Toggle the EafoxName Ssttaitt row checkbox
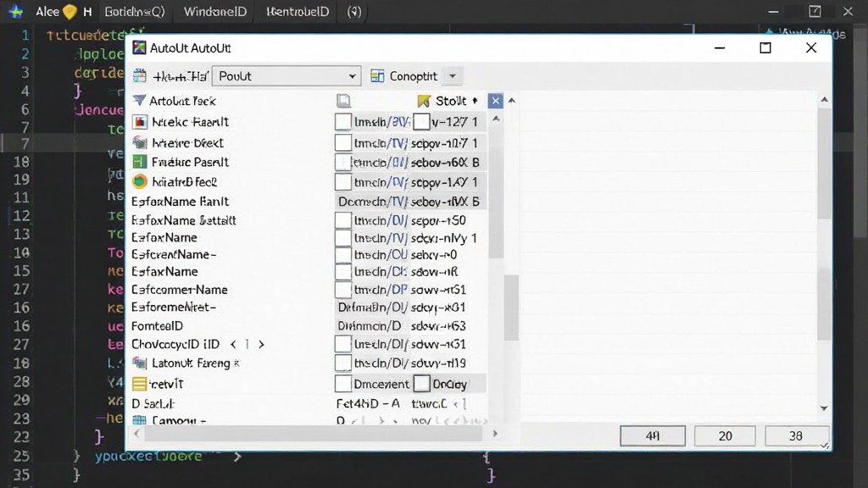The height and width of the screenshot is (488, 868). 343,220
